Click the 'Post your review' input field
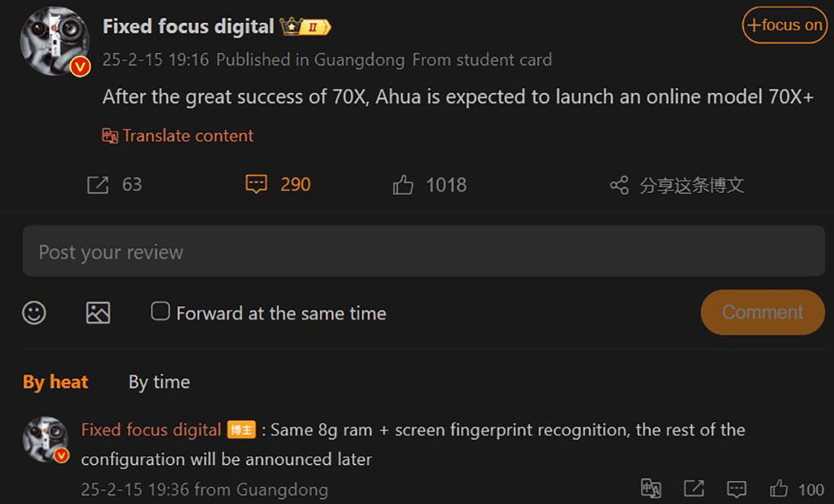This screenshot has width=834, height=504. [424, 252]
